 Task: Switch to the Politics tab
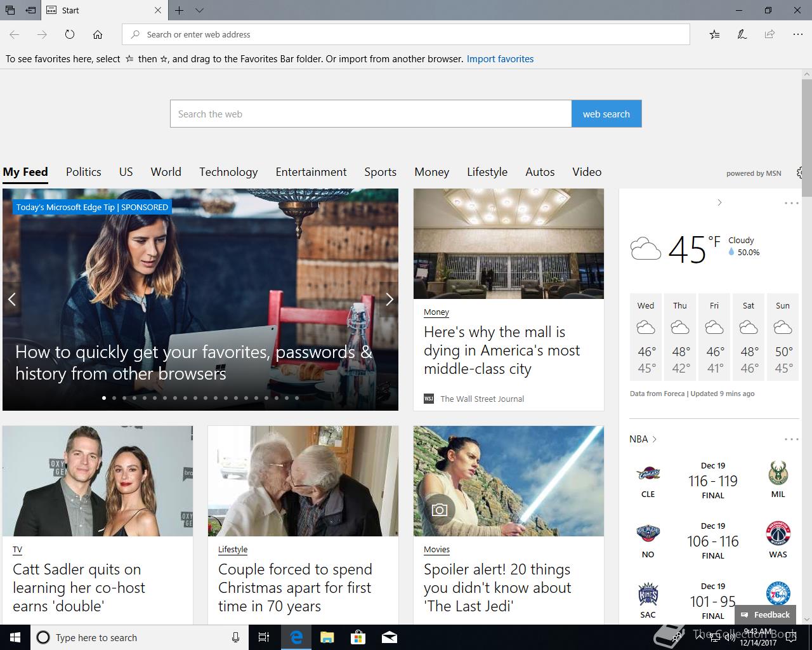click(x=84, y=172)
